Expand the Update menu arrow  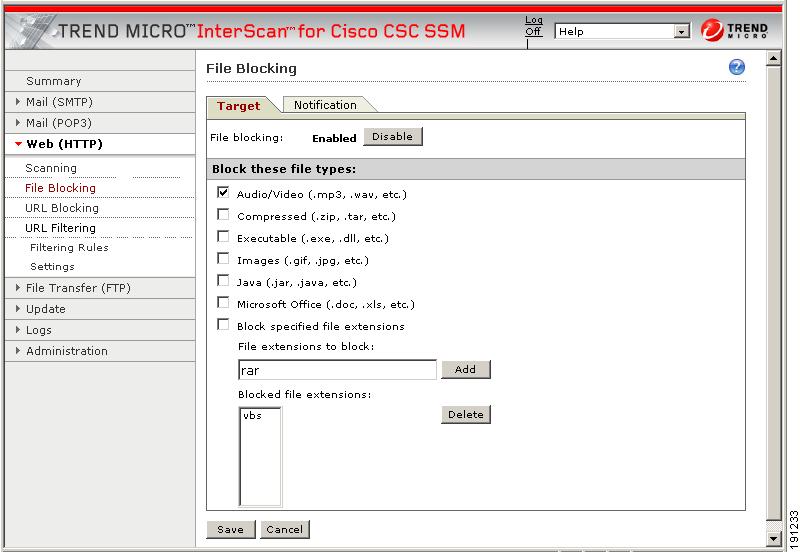pos(18,308)
